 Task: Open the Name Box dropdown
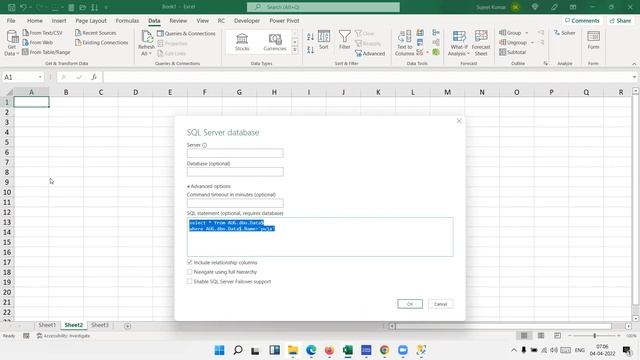point(40,77)
